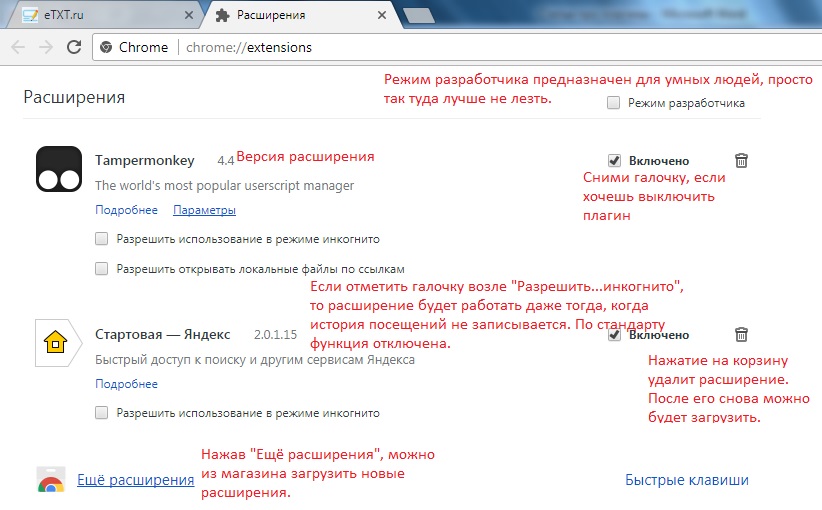Click version number 2.0.1.15
The height and width of the screenshot is (510, 822).
[x=275, y=334]
